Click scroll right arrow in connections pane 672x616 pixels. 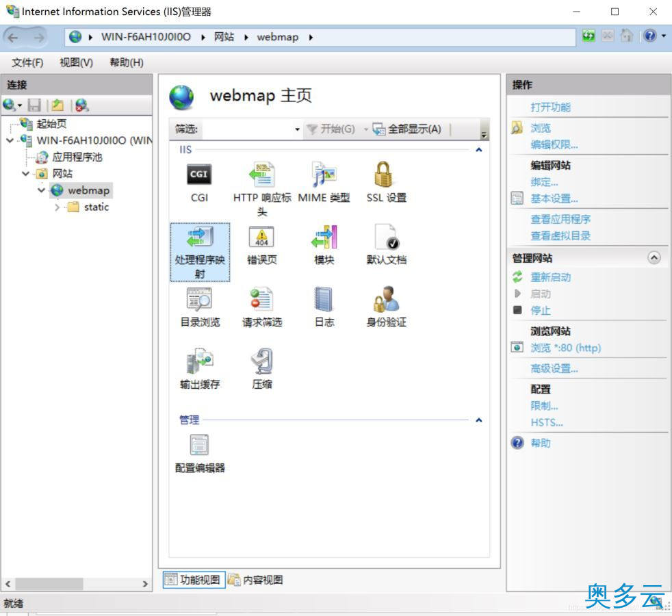click(x=145, y=583)
